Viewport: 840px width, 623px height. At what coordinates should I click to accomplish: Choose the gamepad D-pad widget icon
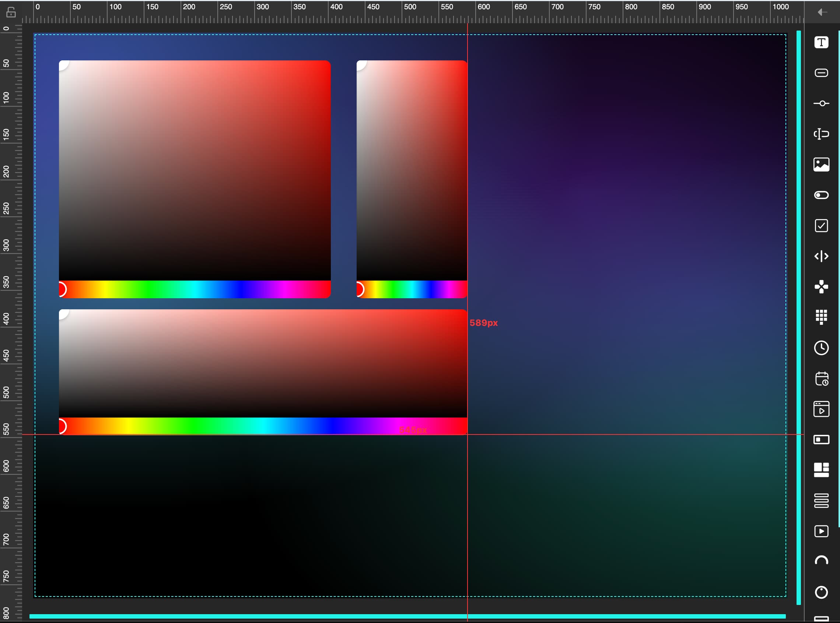coord(821,287)
